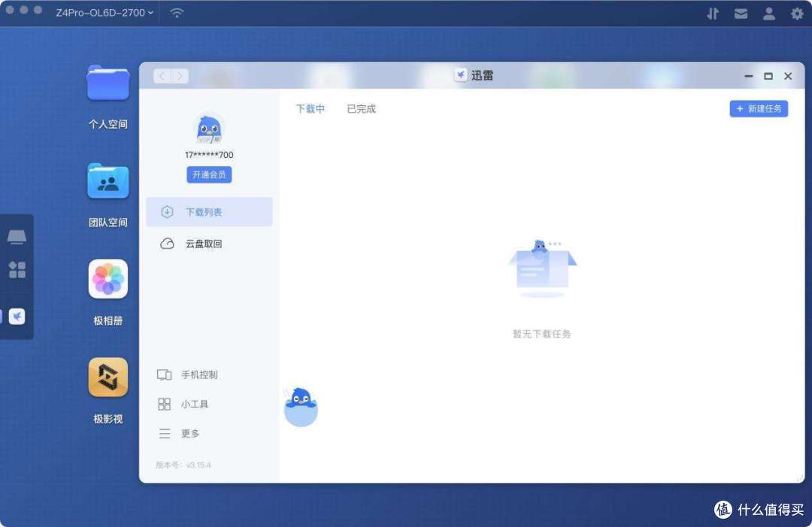Open the transfer arrows icon in top bar
The image size is (812, 527).
tap(713, 14)
